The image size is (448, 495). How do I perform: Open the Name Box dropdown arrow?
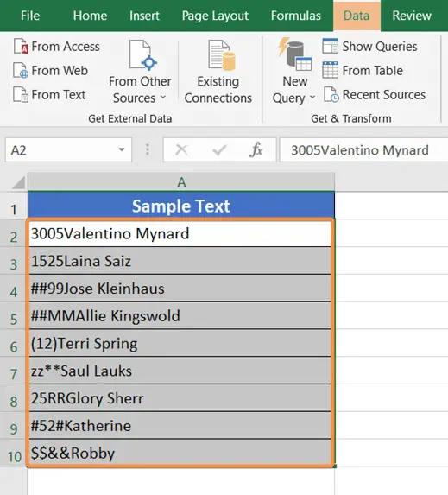coord(122,149)
